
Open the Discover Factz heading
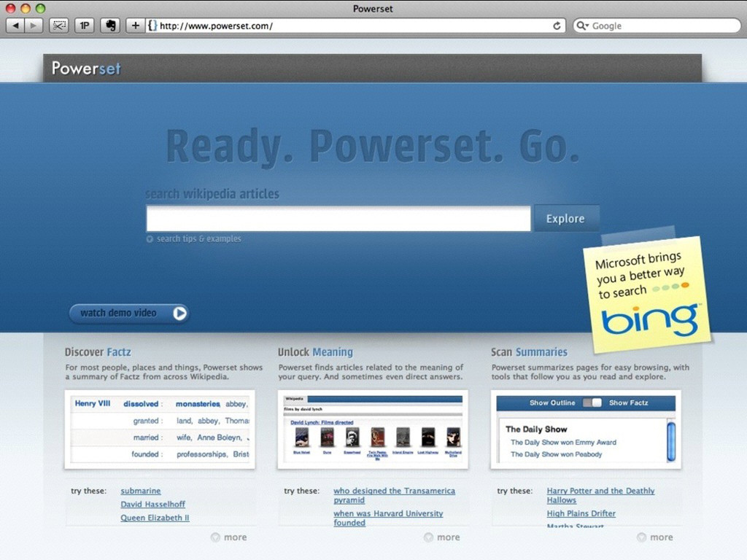tap(98, 352)
